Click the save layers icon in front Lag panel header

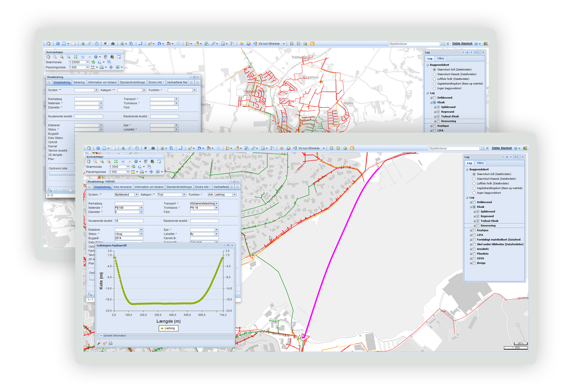pos(515,157)
